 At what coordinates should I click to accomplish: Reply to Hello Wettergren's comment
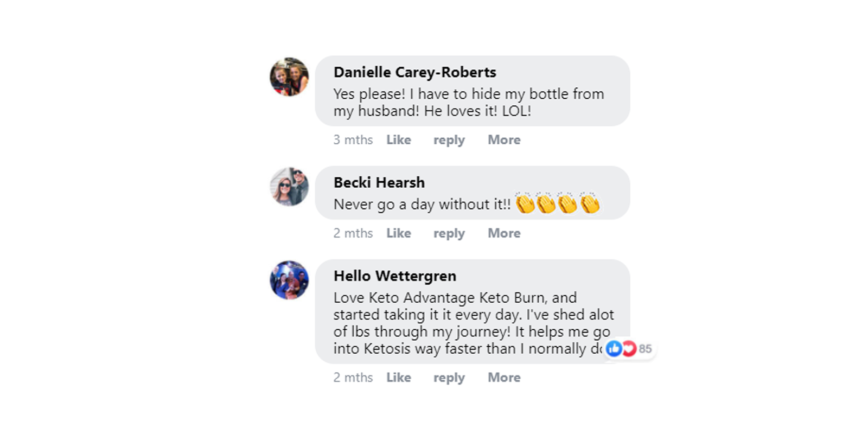pyautogui.click(x=449, y=378)
